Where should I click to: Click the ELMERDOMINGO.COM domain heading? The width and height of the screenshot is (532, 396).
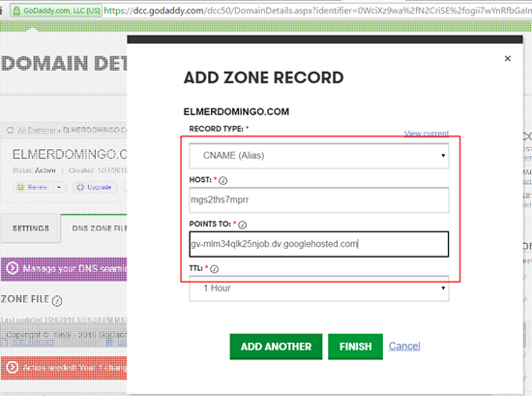70,154
